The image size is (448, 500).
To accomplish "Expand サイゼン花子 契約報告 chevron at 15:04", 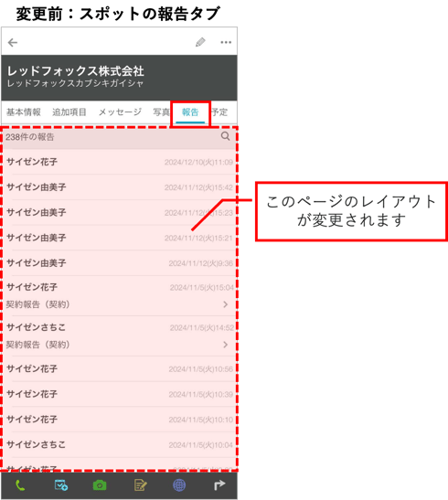I will tap(226, 304).
